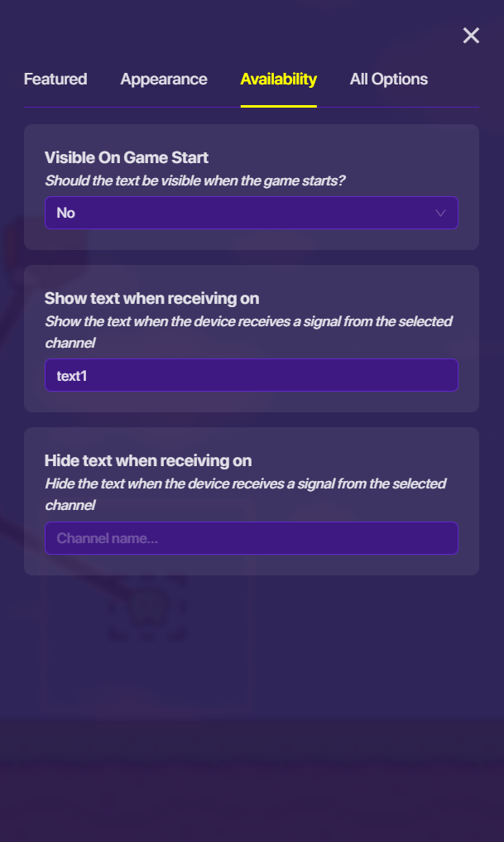Focus the channel field containing text1
This screenshot has height=842, width=504.
pyautogui.click(x=251, y=375)
